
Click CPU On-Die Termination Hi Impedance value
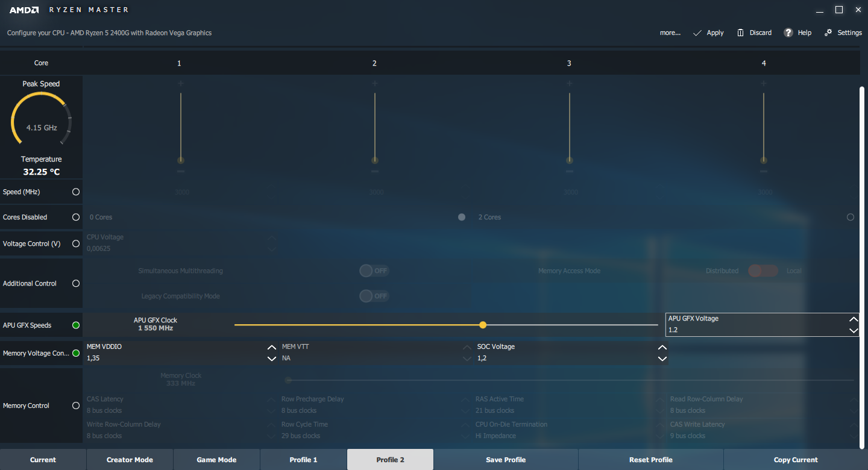coord(495,436)
